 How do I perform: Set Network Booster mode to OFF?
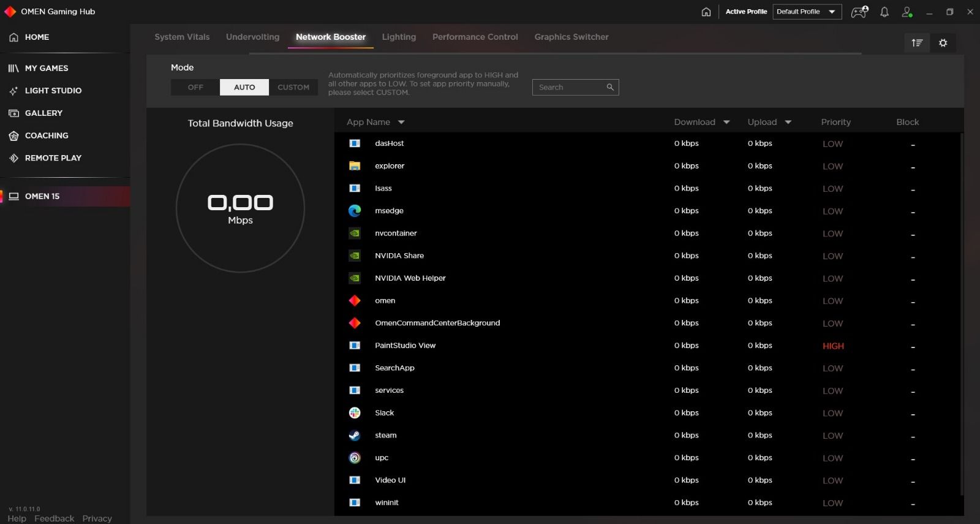[x=195, y=87]
